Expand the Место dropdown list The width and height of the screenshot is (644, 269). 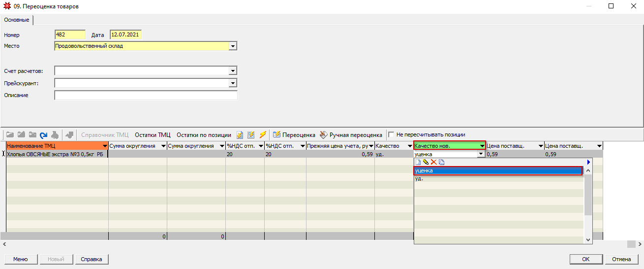(x=233, y=46)
